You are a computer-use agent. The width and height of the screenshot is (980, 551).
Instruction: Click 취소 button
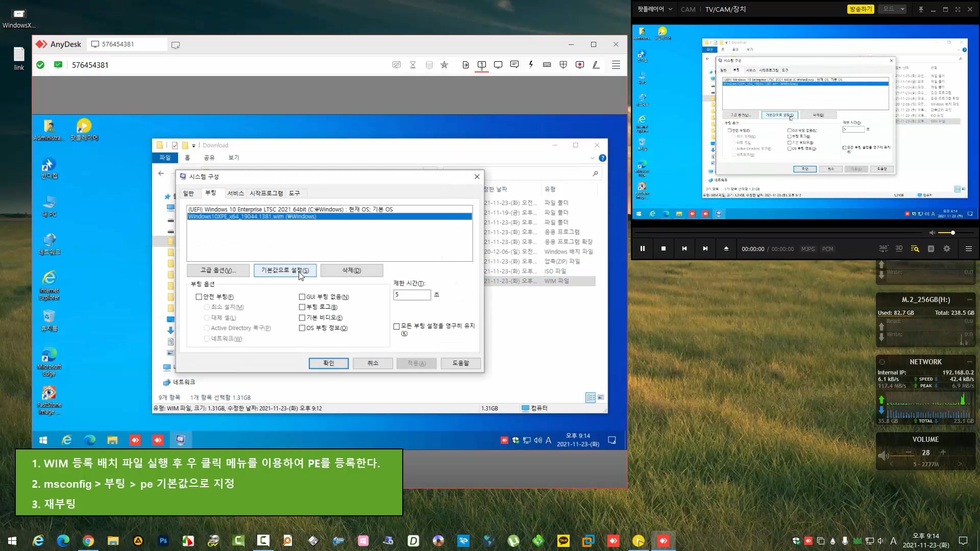(373, 363)
